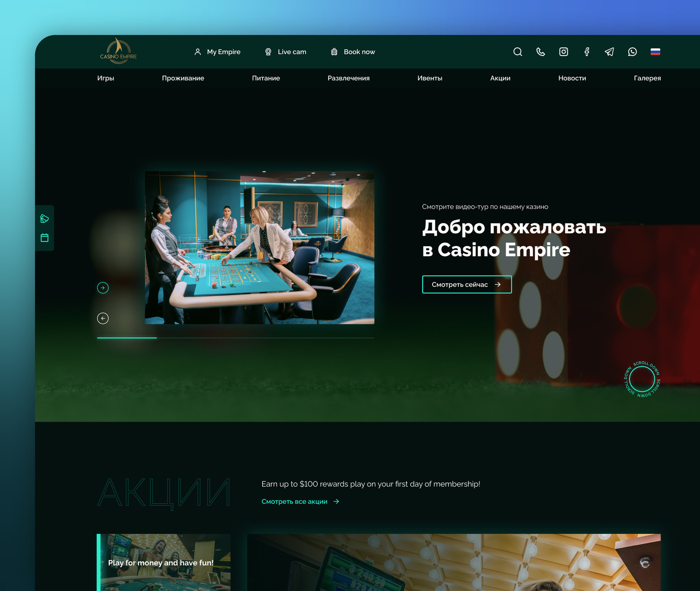Click the Смотрите видео-тур по нашему казино text

click(x=485, y=207)
